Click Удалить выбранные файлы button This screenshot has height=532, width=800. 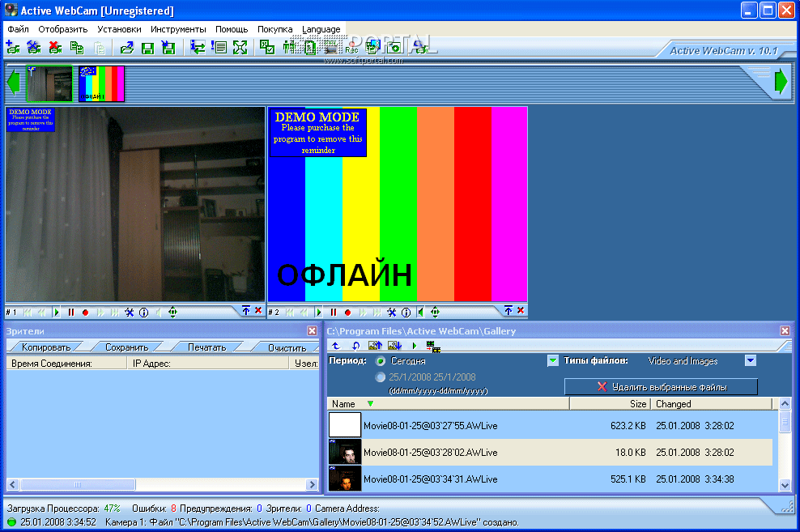point(661,386)
